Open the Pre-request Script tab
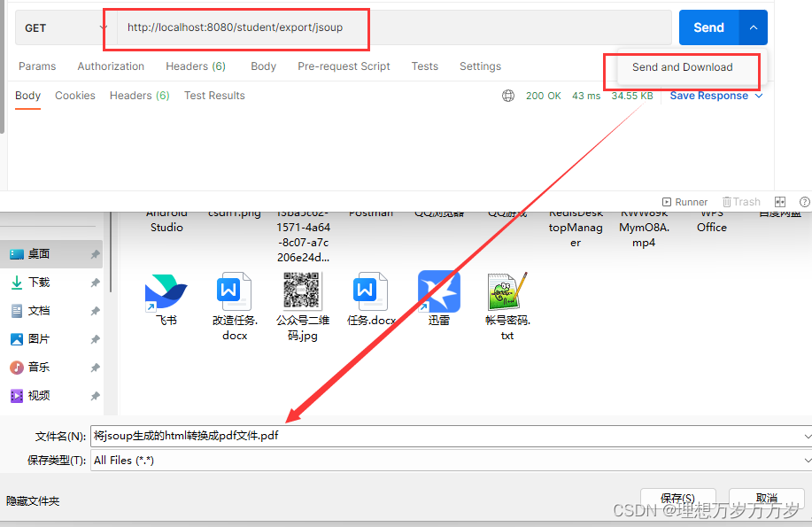812x527 pixels. [x=344, y=66]
